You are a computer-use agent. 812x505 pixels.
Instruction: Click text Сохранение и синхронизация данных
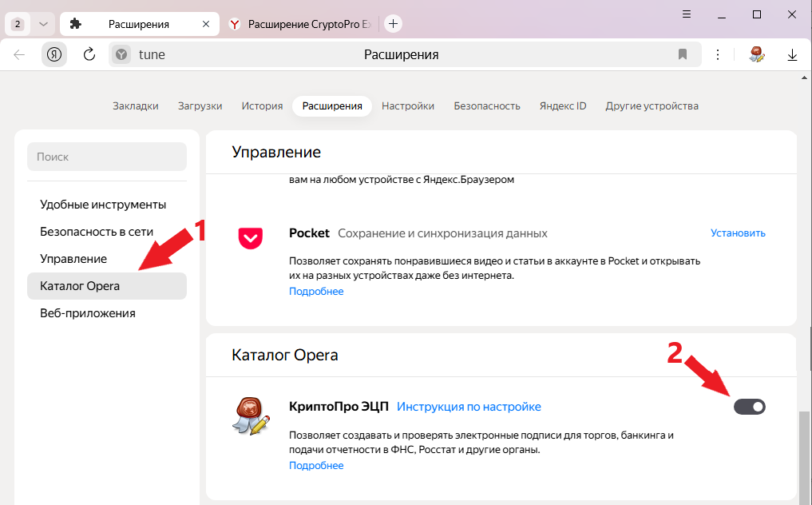[443, 233]
